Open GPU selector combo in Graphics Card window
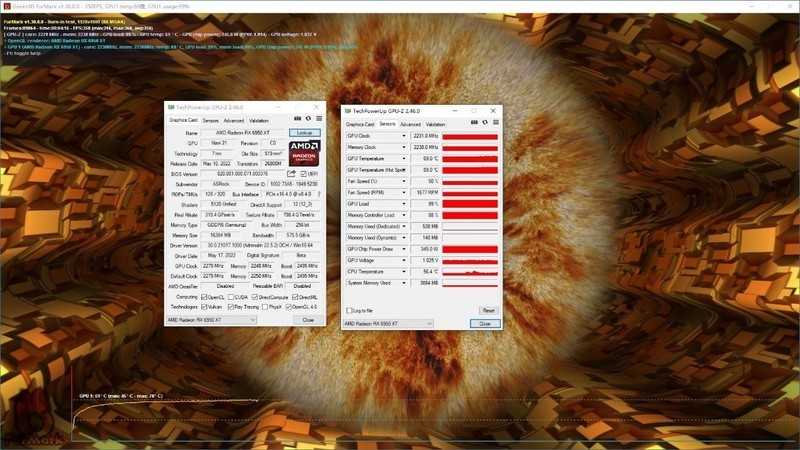This screenshot has height=450, width=800. pyautogui.click(x=211, y=320)
